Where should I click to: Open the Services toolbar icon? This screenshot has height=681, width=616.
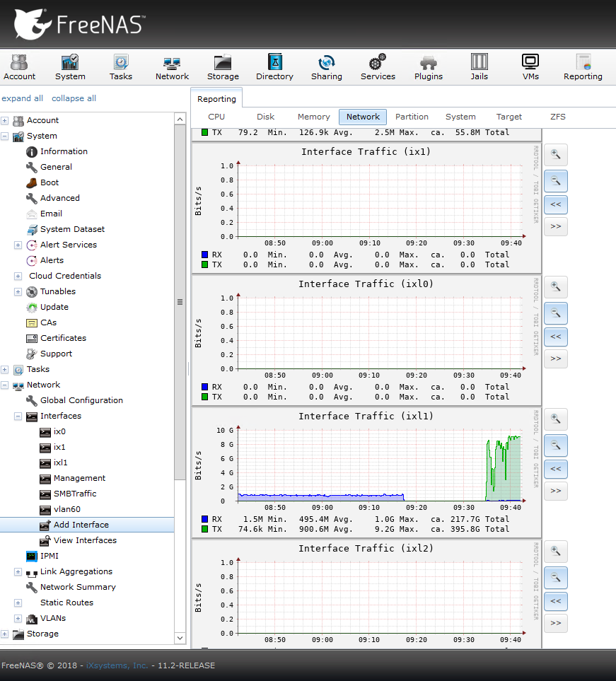click(378, 67)
